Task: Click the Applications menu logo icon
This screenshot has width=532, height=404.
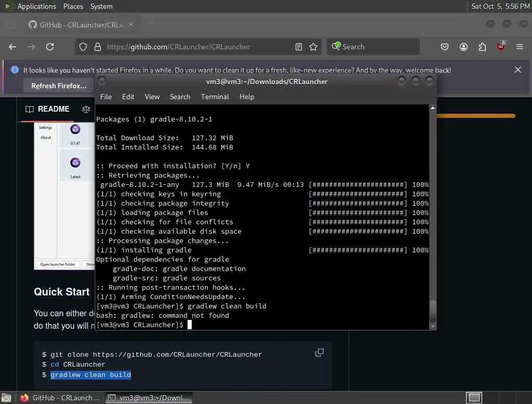Action: click(x=9, y=6)
